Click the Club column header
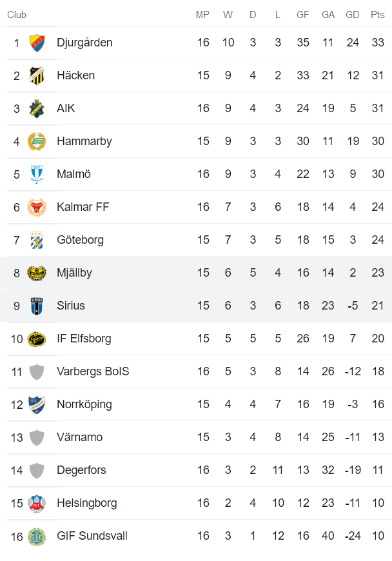Viewport: 392px width, 561px height. point(17,15)
